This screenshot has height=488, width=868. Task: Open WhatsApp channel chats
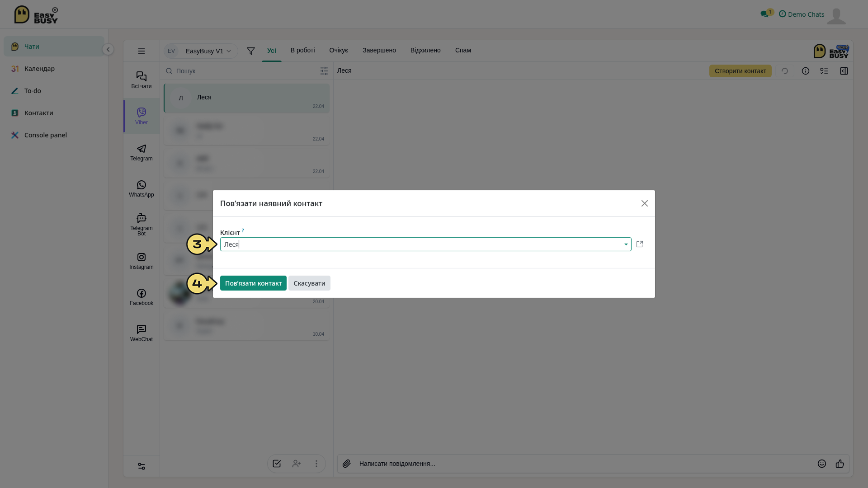click(142, 188)
